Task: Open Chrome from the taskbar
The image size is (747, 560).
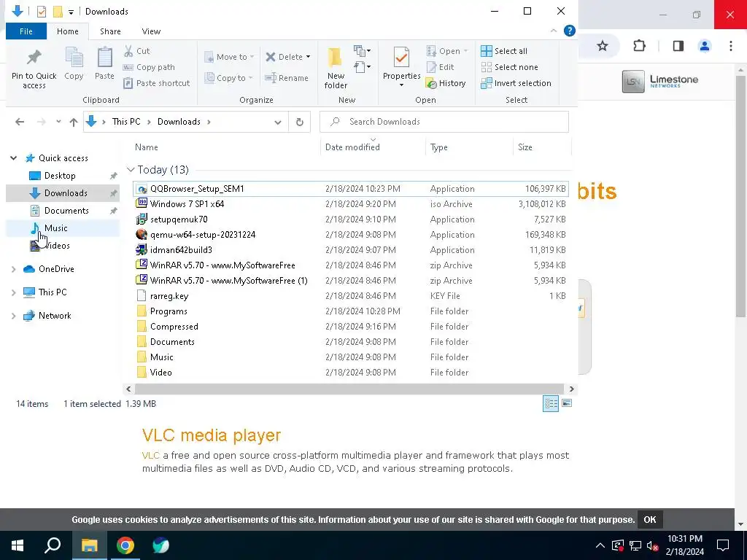Action: tap(125, 545)
